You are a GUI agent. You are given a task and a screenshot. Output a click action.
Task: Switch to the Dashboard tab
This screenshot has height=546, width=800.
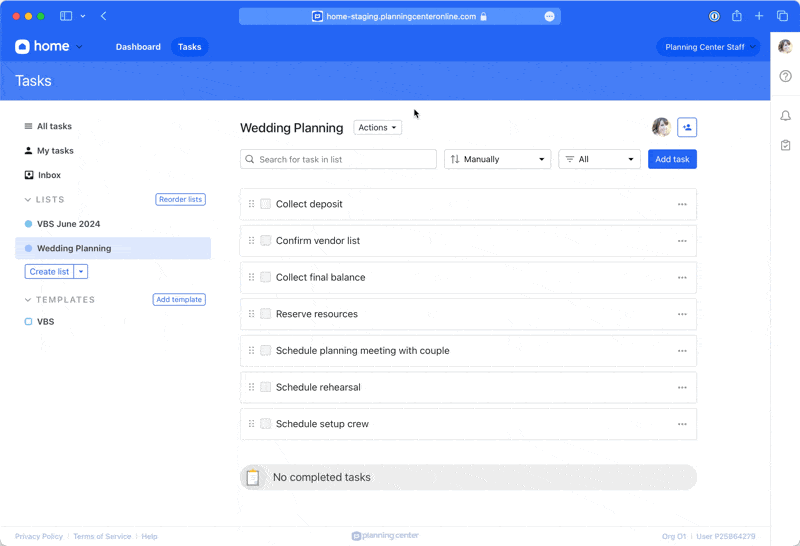138,47
